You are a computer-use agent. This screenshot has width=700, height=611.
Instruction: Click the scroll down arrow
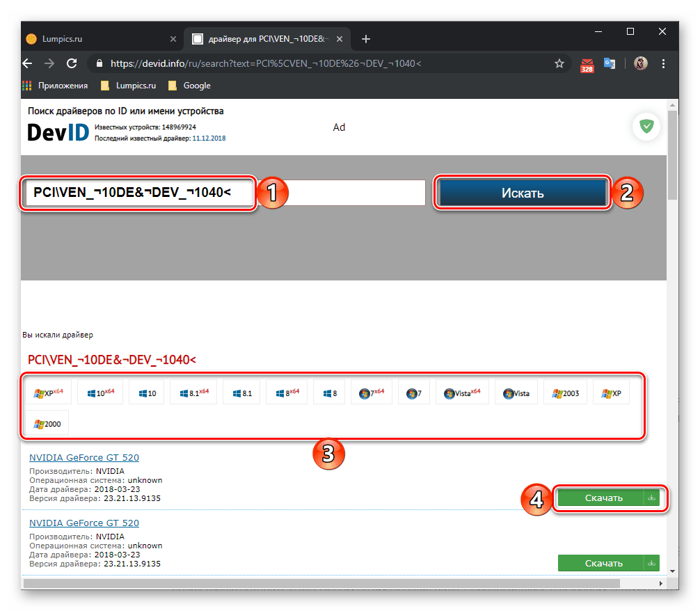click(x=672, y=571)
